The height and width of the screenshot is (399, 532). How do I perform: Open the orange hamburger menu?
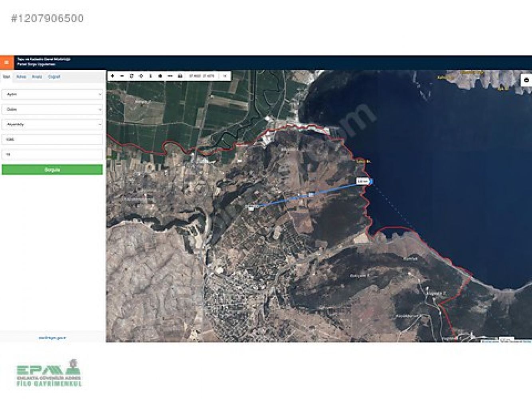6,63
